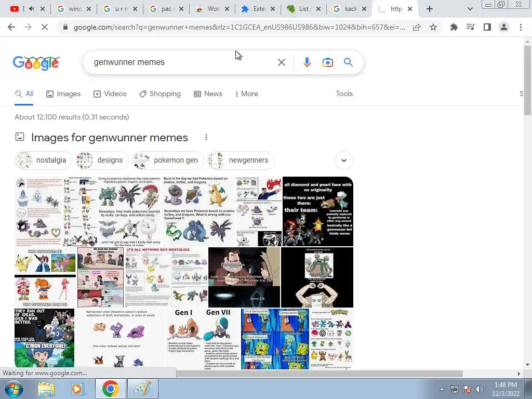Search by image with camera icon
This screenshot has width=532, height=399.
point(327,62)
